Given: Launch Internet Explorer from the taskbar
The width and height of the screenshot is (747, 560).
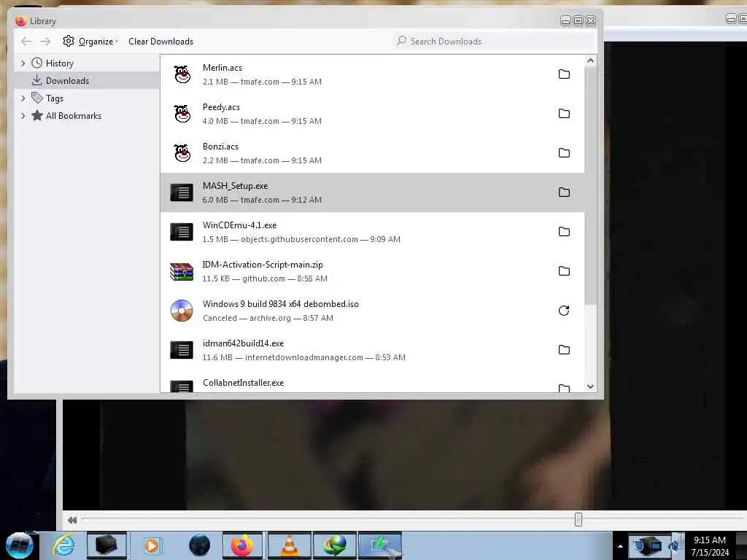Looking at the screenshot, I should coord(63,545).
